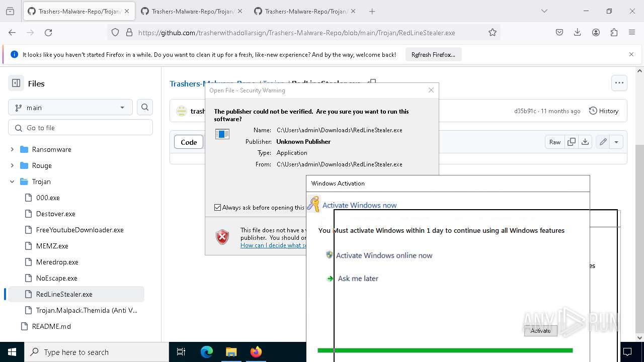Click the How can I decide link
The image size is (644, 362).
[273, 245]
